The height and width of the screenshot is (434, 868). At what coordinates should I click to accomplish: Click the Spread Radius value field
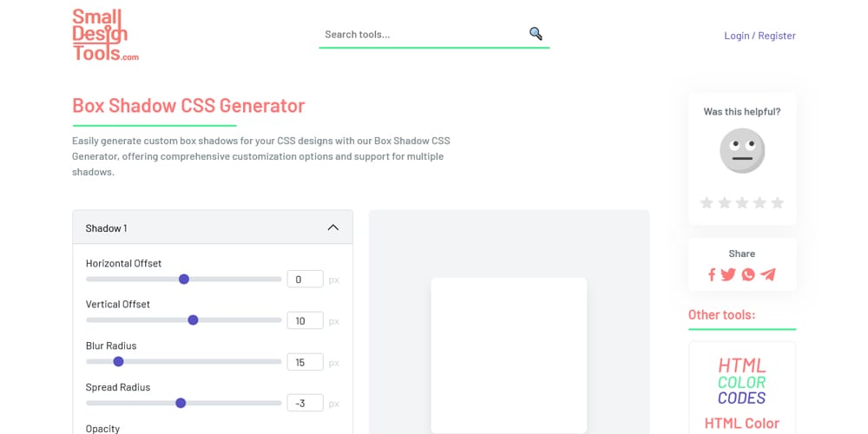coord(305,403)
